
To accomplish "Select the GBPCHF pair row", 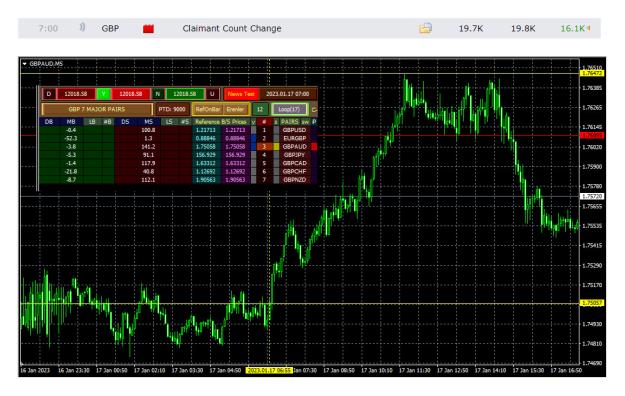I will [295, 171].
